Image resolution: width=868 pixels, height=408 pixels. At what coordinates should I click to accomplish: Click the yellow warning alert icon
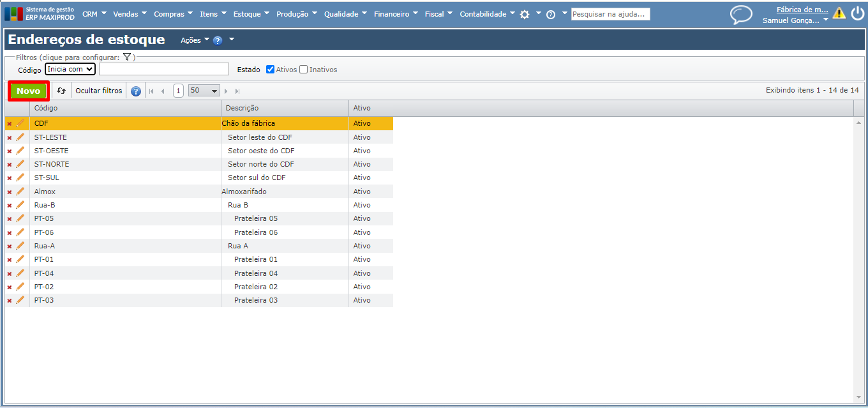(x=839, y=13)
